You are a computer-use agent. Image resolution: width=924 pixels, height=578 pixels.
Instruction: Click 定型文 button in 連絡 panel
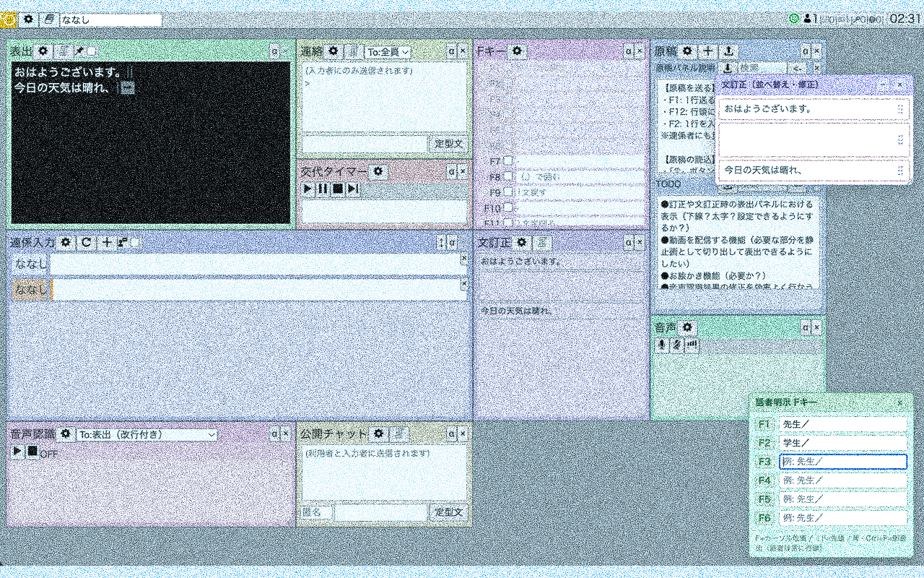pyautogui.click(x=448, y=144)
